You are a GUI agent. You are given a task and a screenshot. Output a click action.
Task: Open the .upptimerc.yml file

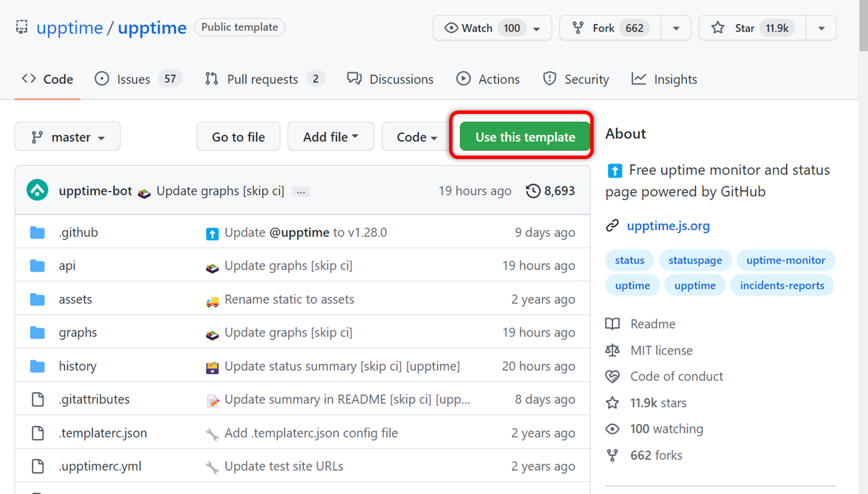click(100, 466)
